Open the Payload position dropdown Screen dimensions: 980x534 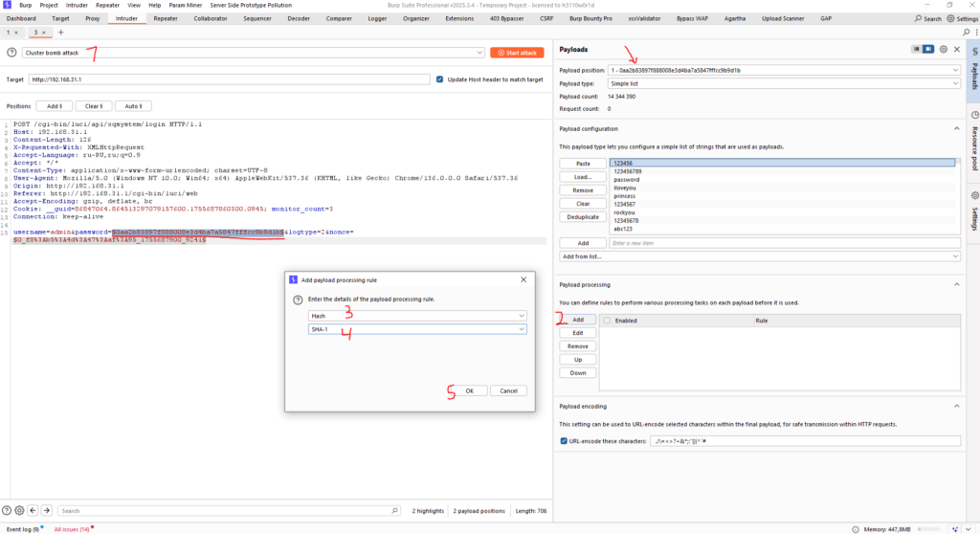coord(784,70)
